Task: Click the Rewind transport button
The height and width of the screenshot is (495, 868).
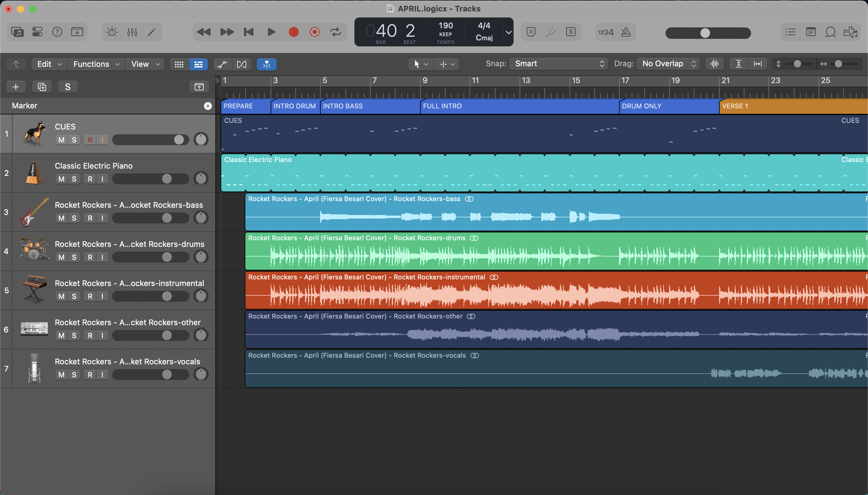Action: point(204,32)
